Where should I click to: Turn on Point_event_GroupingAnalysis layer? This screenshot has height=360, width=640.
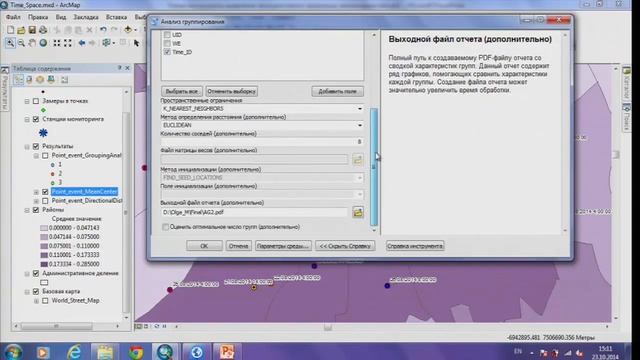pyautogui.click(x=45, y=156)
